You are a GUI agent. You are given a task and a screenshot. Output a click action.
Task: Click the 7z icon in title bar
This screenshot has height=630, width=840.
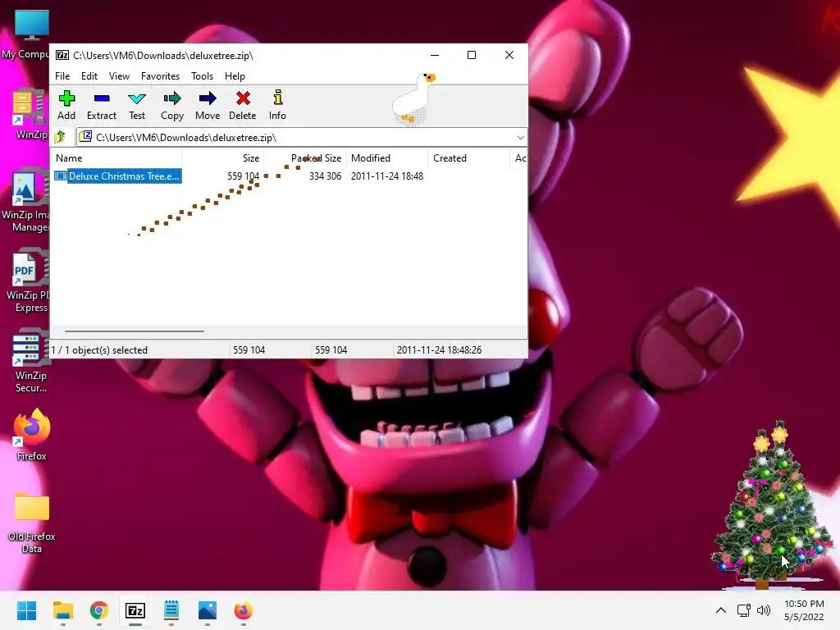[x=62, y=55]
